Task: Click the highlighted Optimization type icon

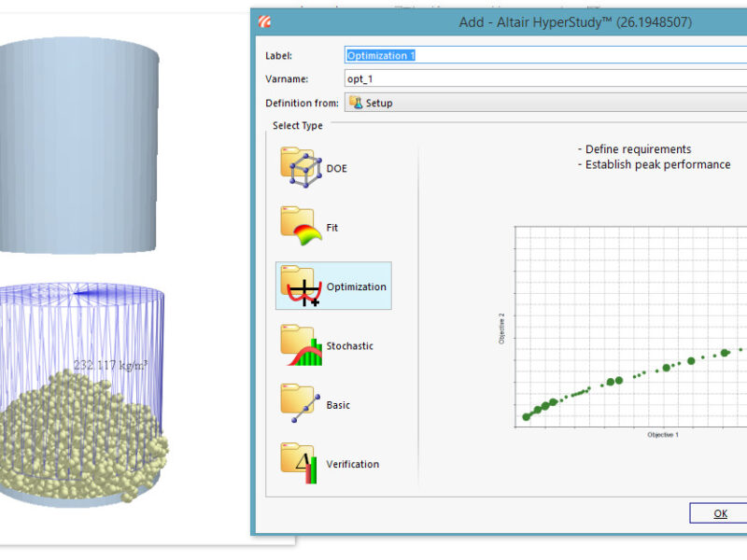Action: tap(301, 286)
